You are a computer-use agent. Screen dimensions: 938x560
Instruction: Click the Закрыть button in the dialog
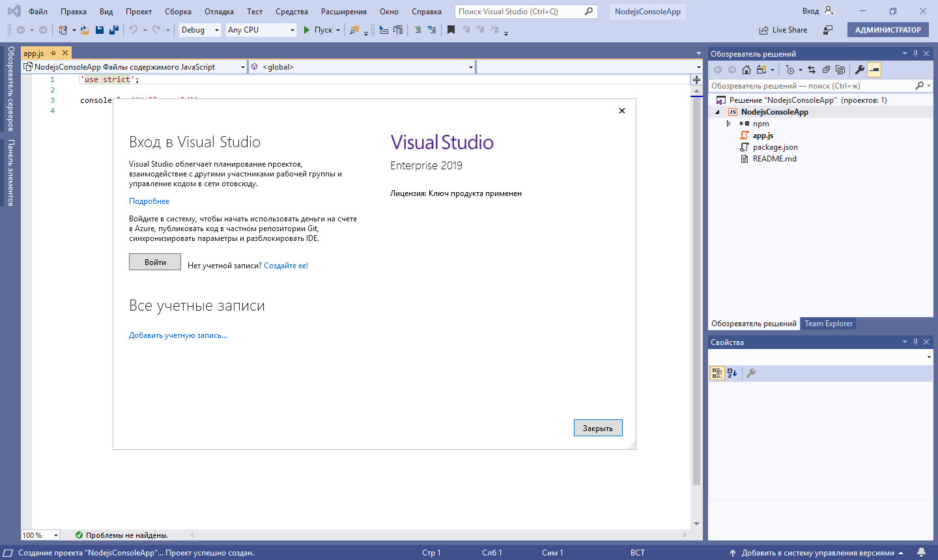coord(598,428)
